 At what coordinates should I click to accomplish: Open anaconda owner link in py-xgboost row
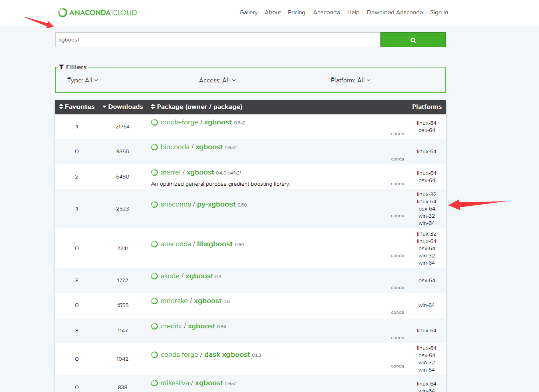(x=175, y=205)
